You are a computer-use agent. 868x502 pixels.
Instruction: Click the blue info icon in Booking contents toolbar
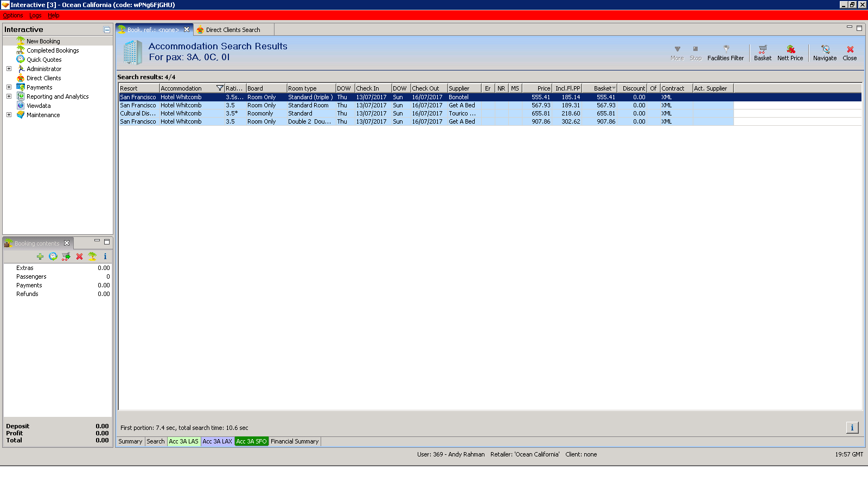[105, 256]
